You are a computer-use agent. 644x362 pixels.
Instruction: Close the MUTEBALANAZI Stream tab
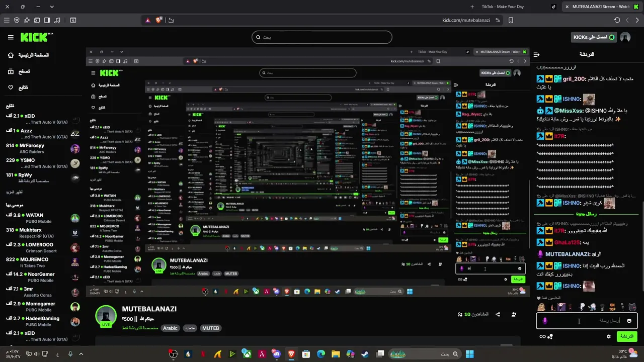click(x=567, y=7)
